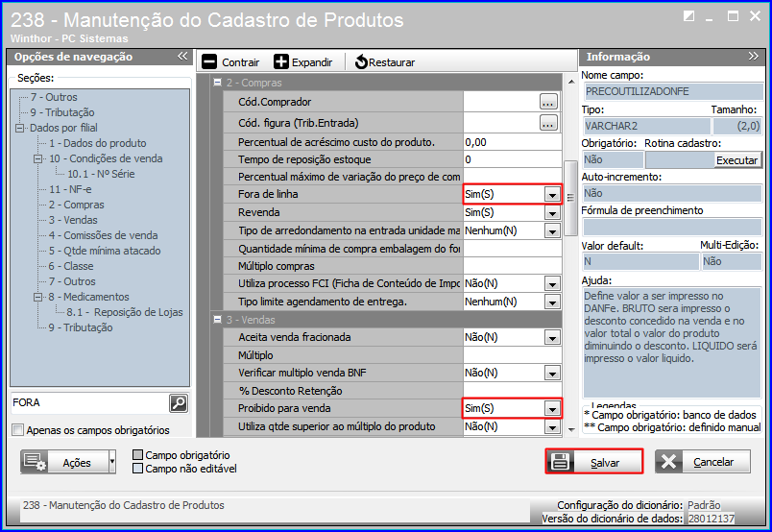772x532 pixels.
Task: Click Expandir toolbar button
Action: [x=303, y=62]
